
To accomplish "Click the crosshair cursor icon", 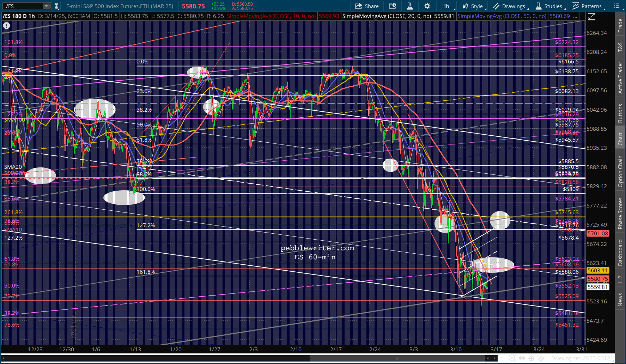I will pos(531,358).
